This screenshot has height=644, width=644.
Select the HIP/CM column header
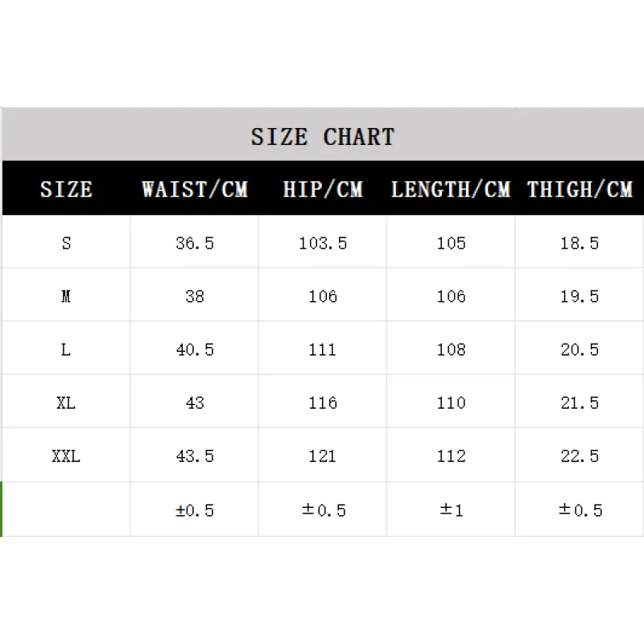[323, 189]
